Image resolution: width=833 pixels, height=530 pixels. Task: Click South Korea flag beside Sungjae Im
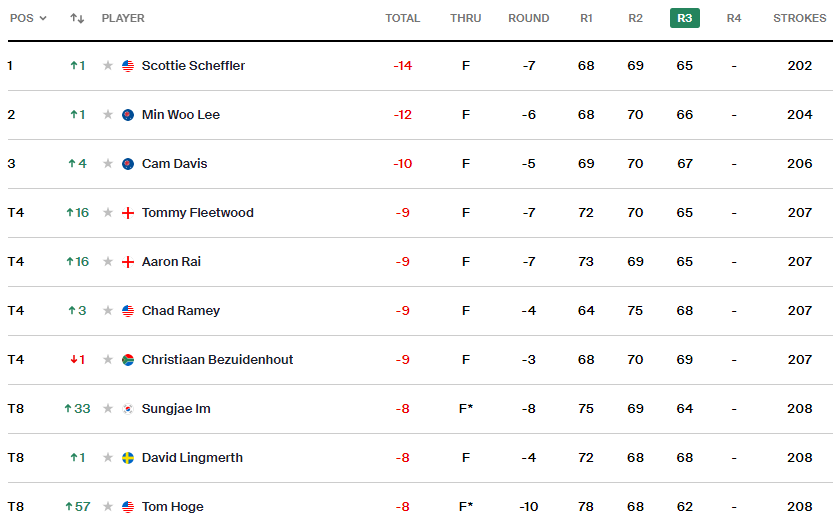(128, 409)
